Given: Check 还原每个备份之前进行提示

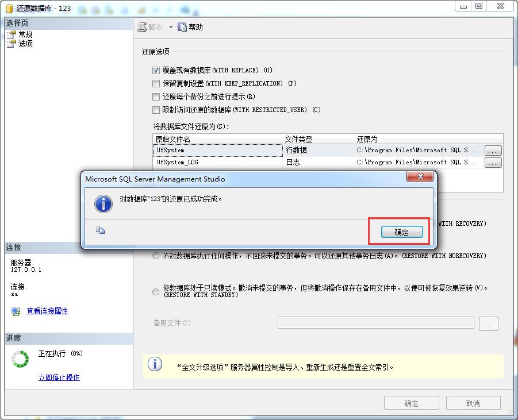Looking at the screenshot, I should (156, 97).
